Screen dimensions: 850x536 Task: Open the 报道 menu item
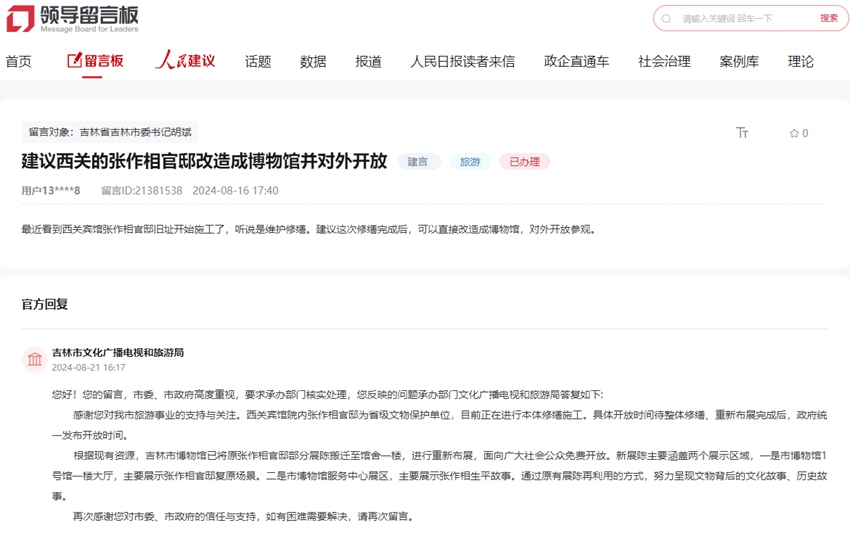(x=368, y=61)
